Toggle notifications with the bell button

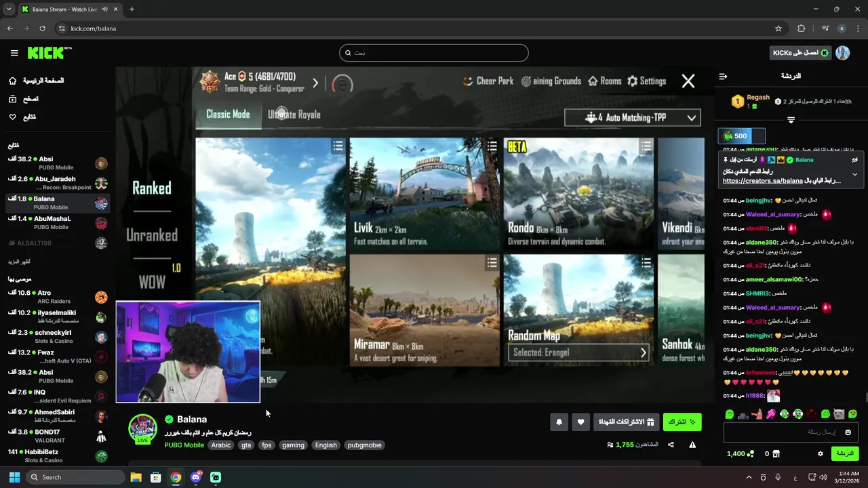point(559,422)
